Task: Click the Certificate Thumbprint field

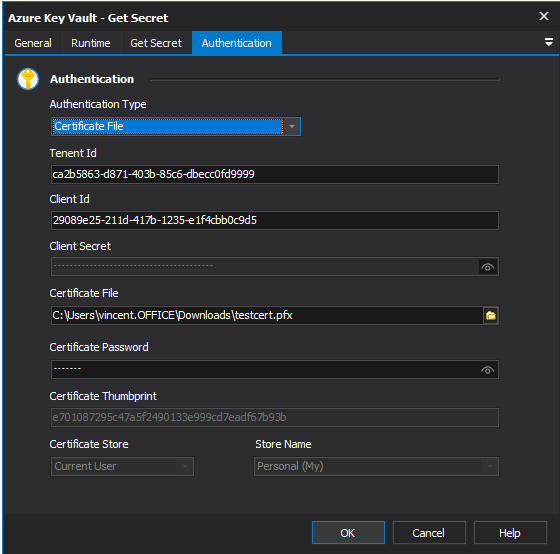Action: (x=275, y=417)
